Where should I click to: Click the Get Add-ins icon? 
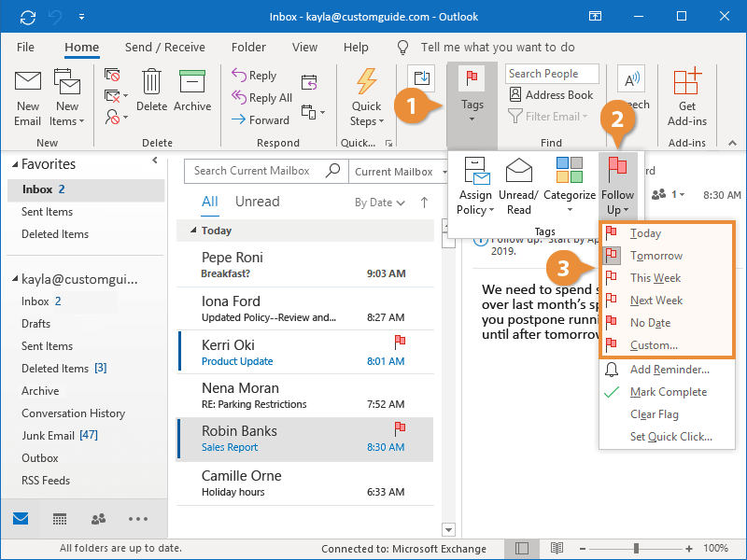point(687,81)
